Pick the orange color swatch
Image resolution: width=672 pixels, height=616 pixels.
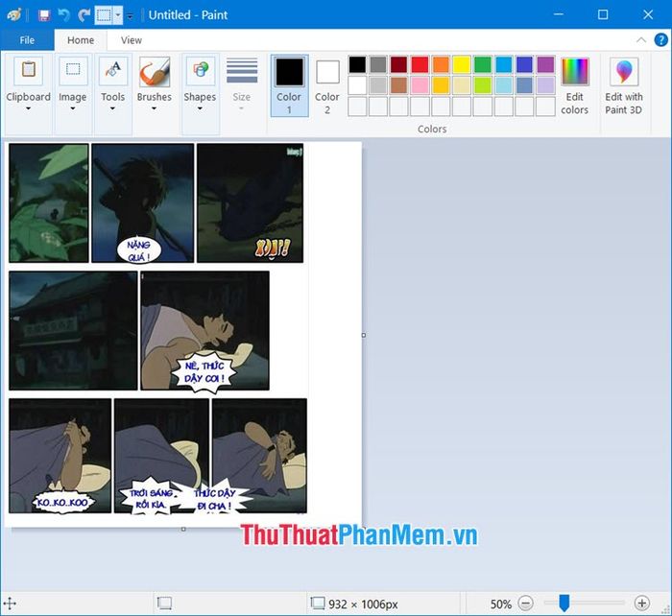(x=441, y=64)
